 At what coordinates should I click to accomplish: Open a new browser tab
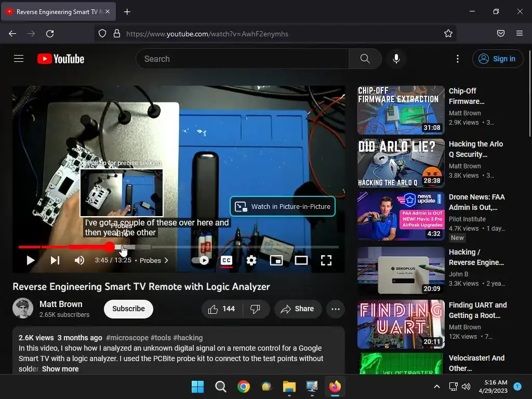(127, 12)
